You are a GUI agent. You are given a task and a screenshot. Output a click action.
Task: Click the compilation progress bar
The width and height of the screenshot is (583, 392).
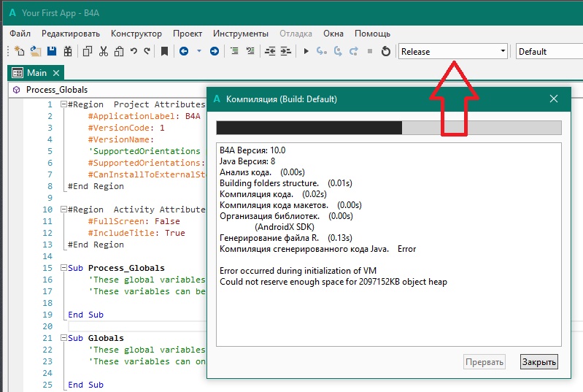pyautogui.click(x=389, y=128)
